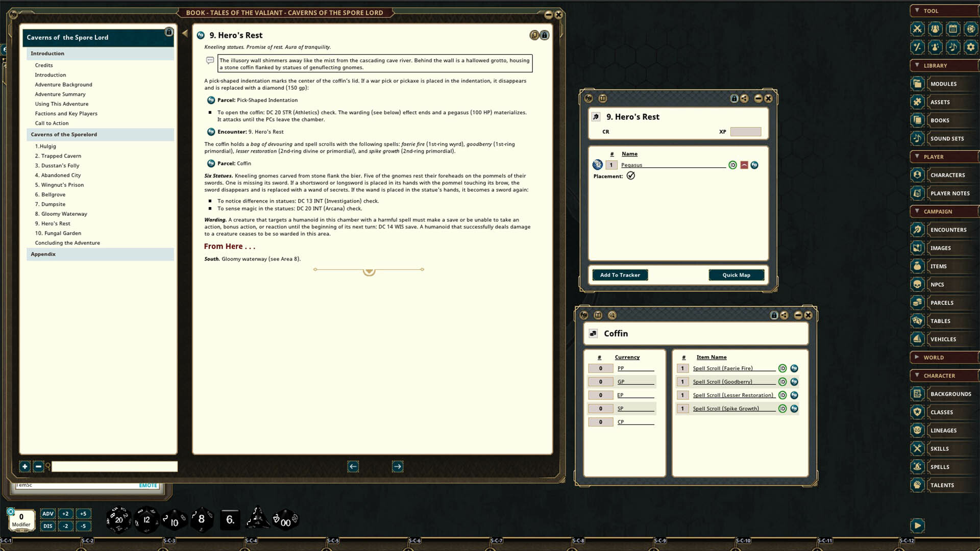Open the Options gear tool

click(970, 47)
